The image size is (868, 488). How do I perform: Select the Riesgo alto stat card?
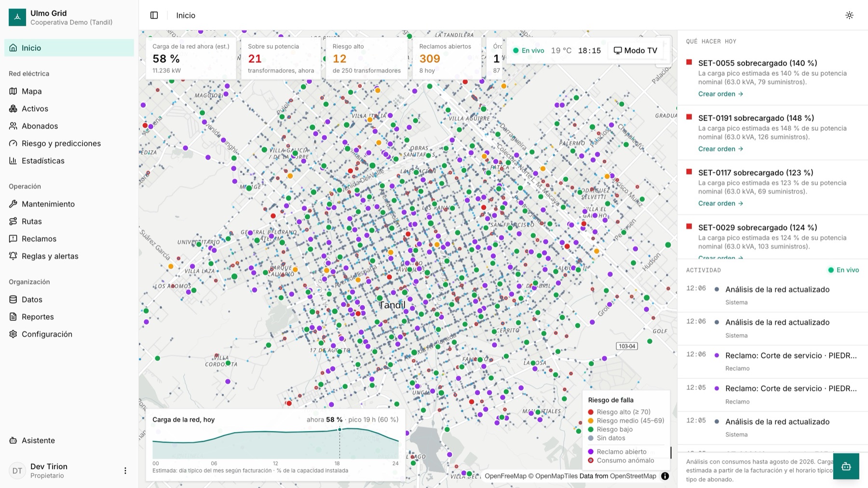[366, 58]
